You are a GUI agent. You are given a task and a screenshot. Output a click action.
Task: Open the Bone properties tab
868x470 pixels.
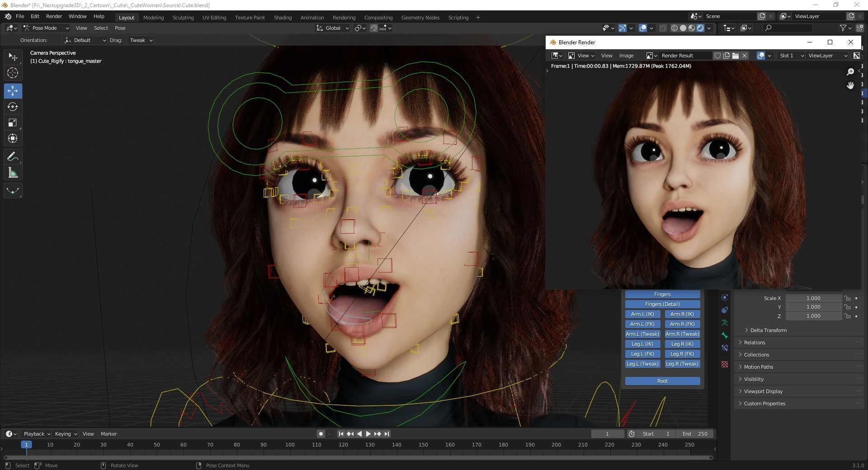point(725,335)
